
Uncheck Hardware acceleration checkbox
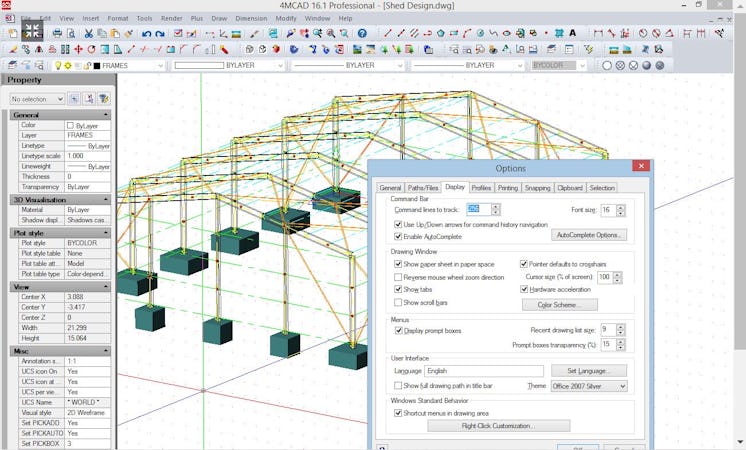pos(524,289)
